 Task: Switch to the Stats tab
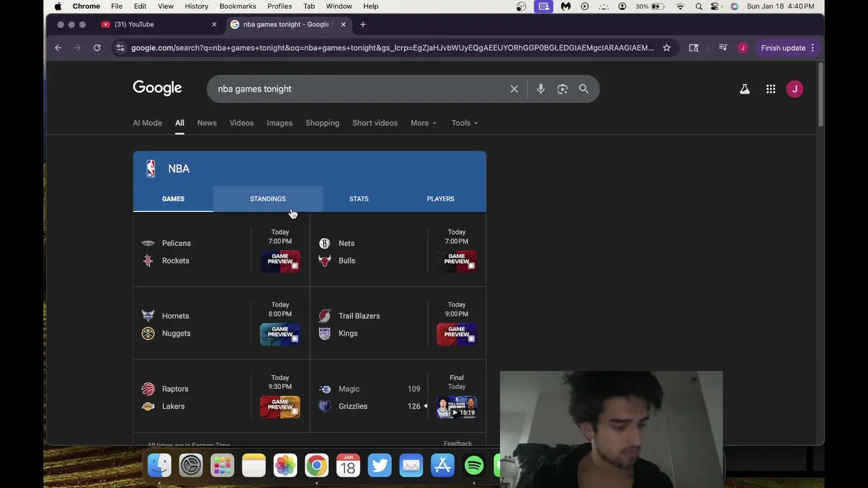click(359, 199)
